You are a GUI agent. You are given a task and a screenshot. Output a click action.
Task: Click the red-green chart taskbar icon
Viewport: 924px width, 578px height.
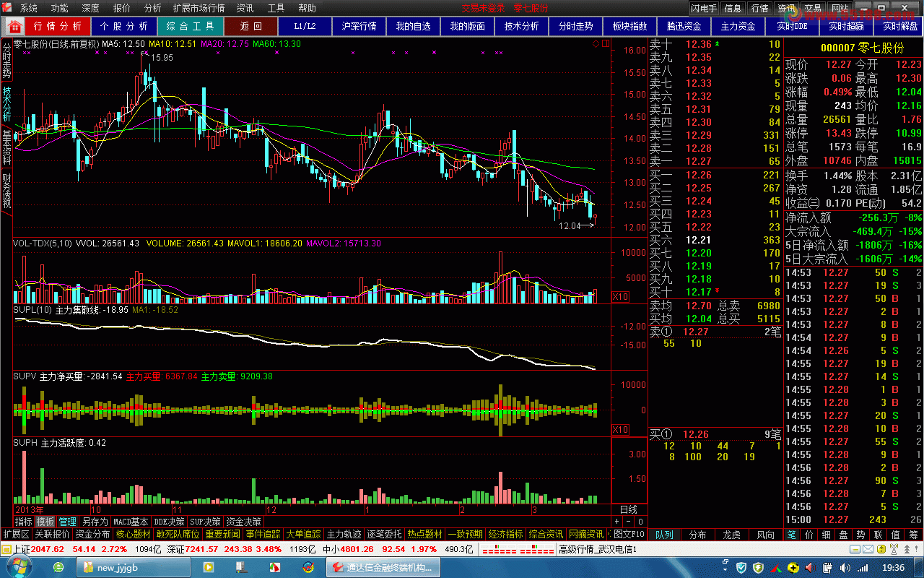point(275,567)
